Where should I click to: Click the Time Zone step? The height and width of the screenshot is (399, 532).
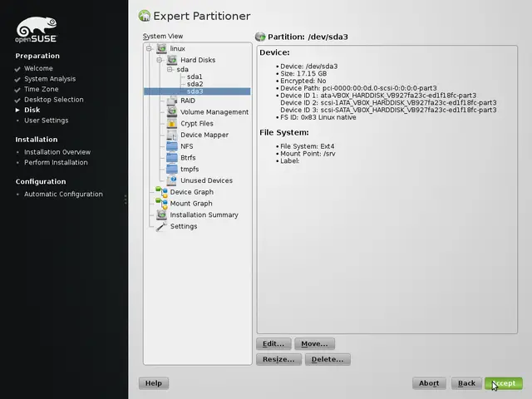(41, 89)
